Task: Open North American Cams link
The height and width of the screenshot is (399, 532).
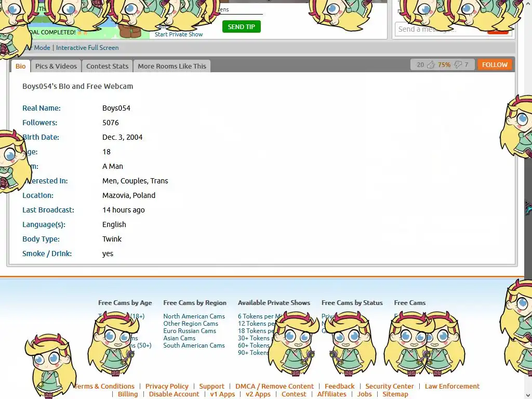Action: click(x=194, y=316)
